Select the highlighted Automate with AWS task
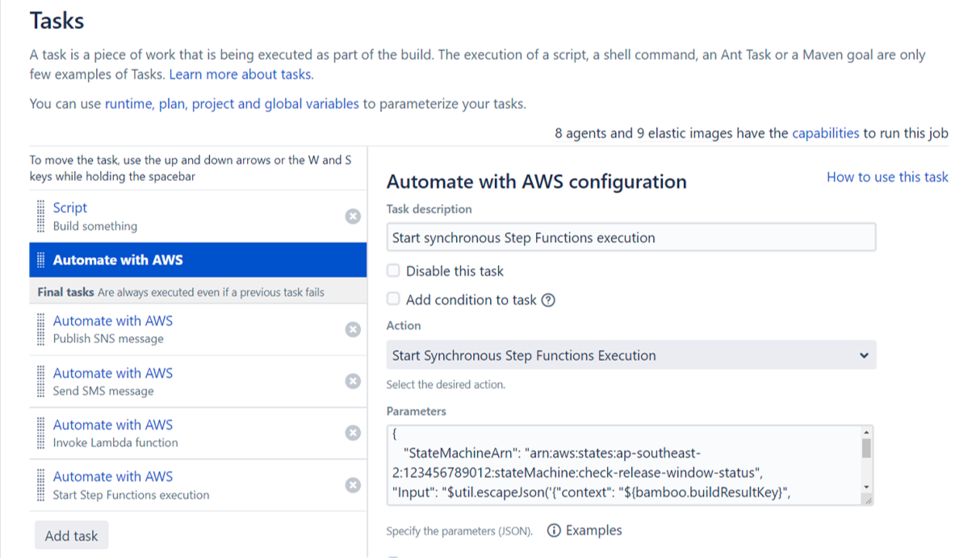The width and height of the screenshot is (980, 558). coord(118,260)
